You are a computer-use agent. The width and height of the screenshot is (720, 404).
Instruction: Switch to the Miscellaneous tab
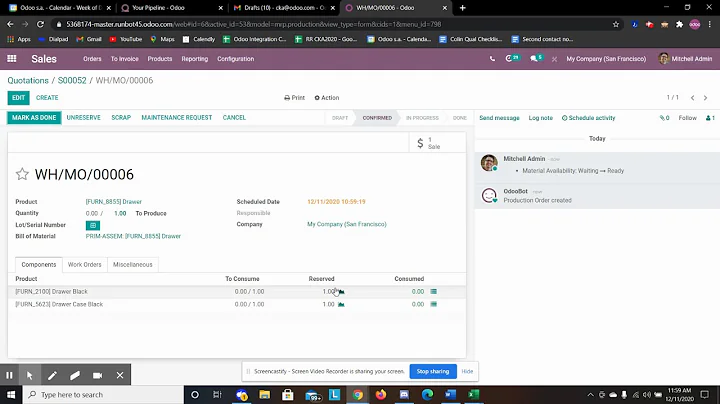[133, 264]
